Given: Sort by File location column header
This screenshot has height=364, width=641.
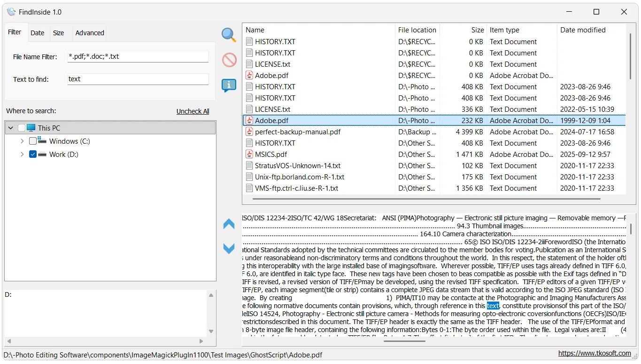Looking at the screenshot, I should [417, 30].
